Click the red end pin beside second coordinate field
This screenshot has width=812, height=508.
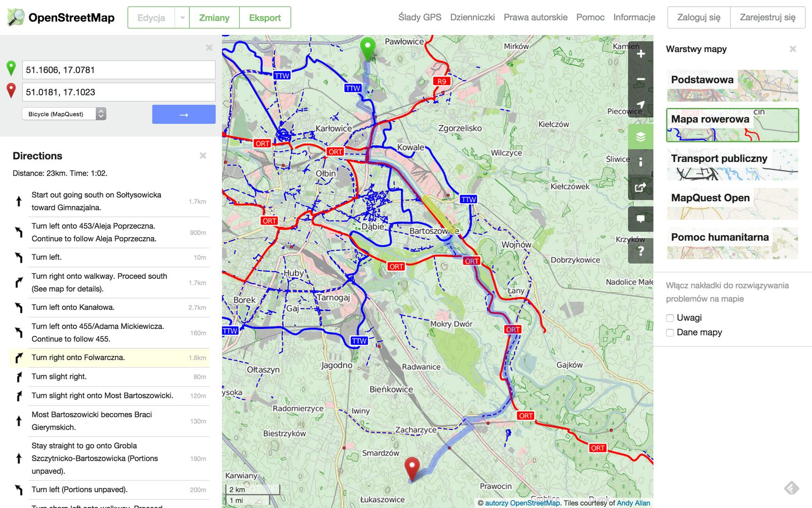(11, 91)
